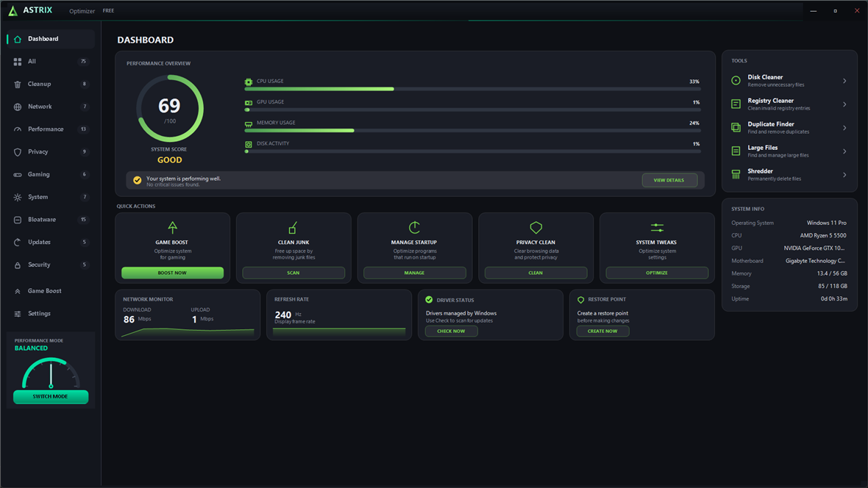Click the AMD Ryzen 5 5500 value
The height and width of the screenshot is (488, 868).
coord(823,236)
